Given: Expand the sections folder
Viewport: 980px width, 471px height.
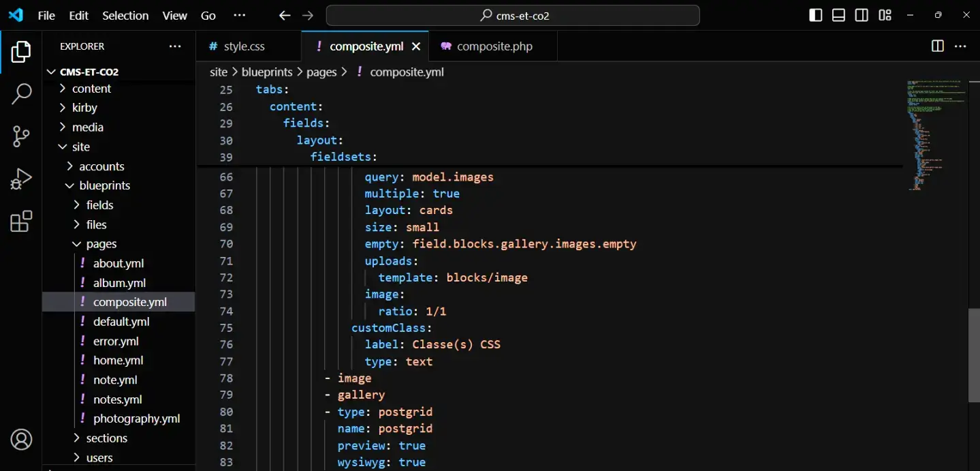Looking at the screenshot, I should (x=119, y=438).
